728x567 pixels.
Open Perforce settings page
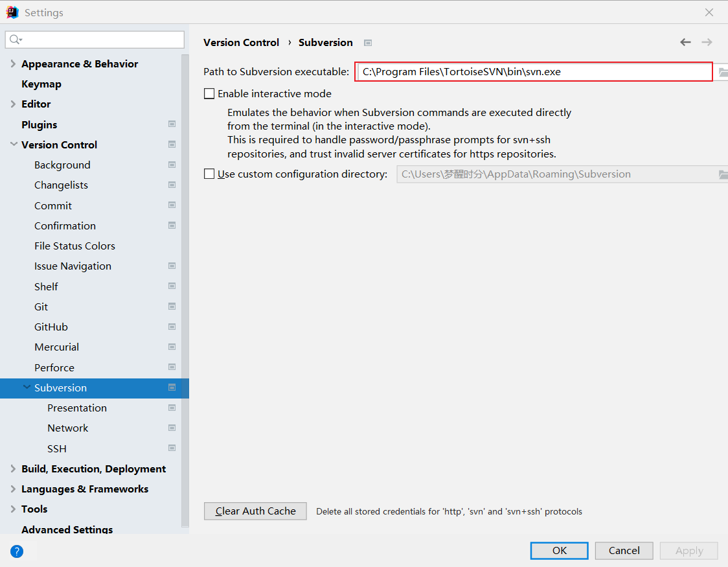[x=54, y=368]
